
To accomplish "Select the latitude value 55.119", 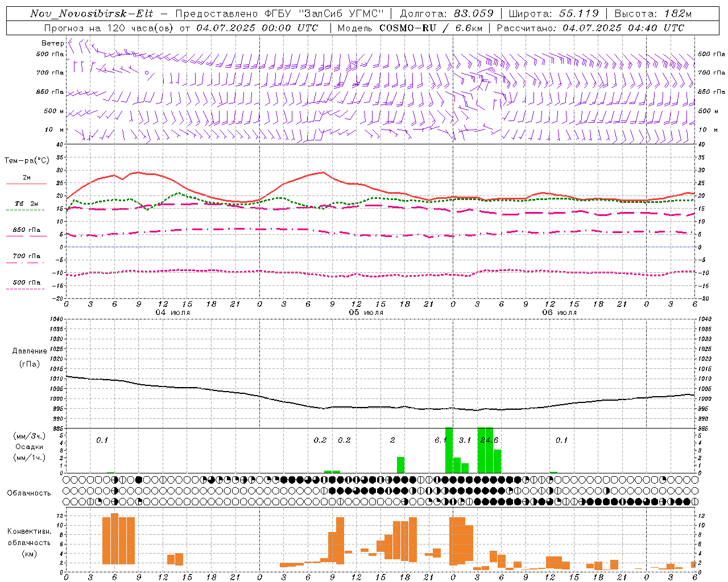I will [x=580, y=14].
